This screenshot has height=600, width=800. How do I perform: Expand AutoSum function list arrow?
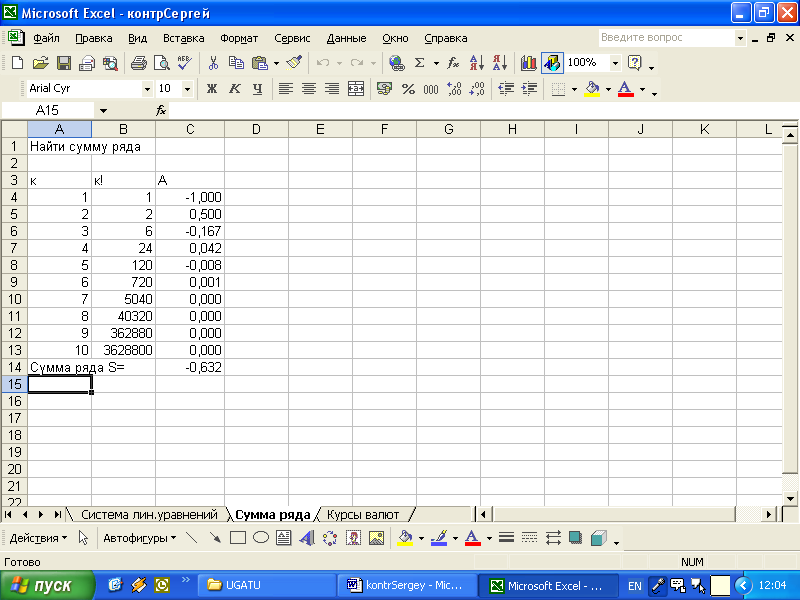(x=436, y=63)
